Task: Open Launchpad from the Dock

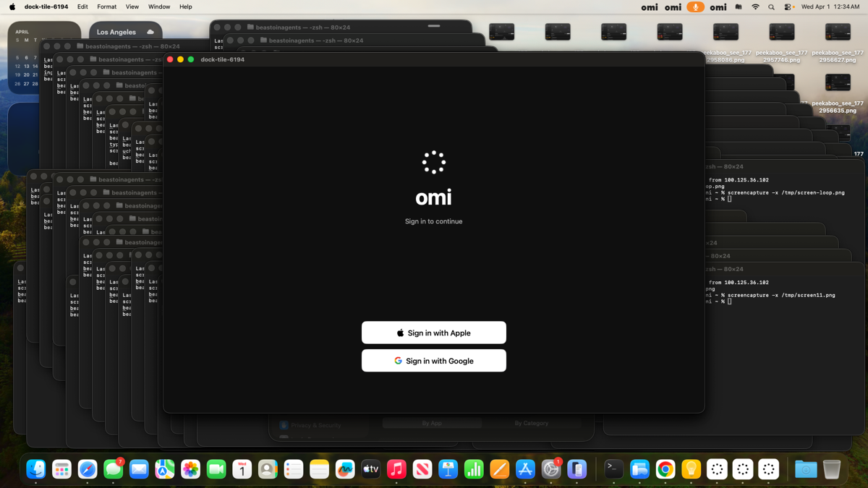Action: tap(61, 469)
